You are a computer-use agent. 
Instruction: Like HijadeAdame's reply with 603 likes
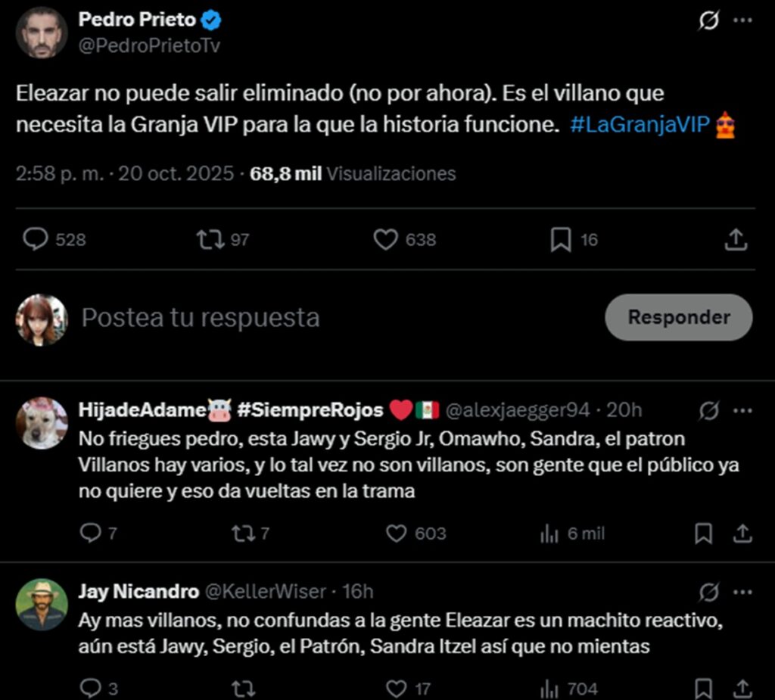(397, 534)
